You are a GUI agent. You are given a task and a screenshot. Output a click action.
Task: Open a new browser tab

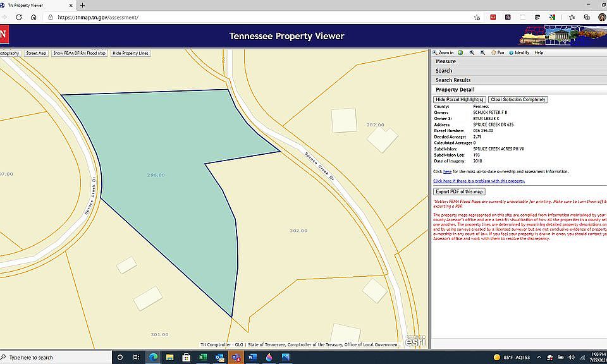click(82, 6)
